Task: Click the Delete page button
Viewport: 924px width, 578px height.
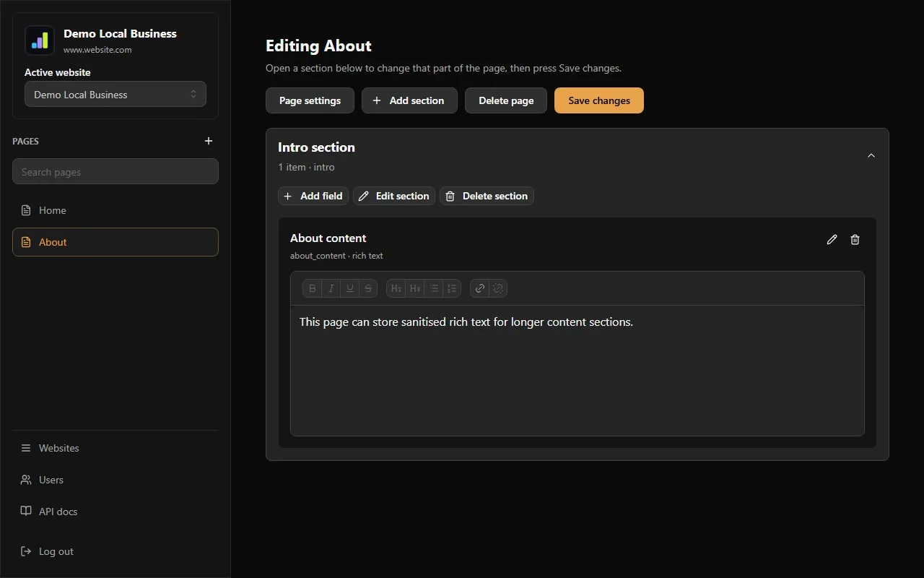Action: 506,100
